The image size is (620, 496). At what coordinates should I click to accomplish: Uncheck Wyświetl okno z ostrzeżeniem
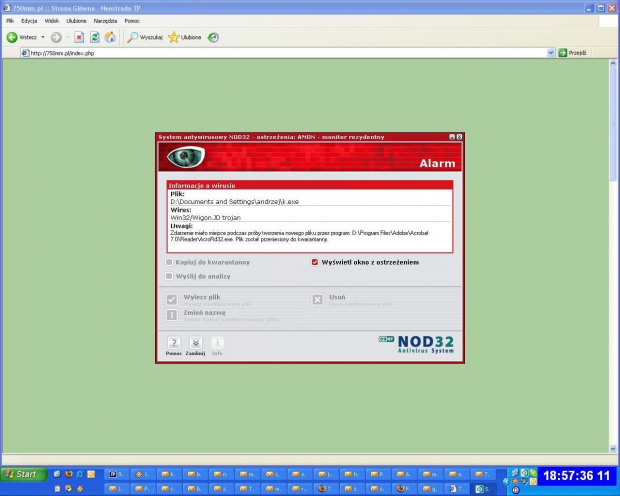(x=315, y=262)
